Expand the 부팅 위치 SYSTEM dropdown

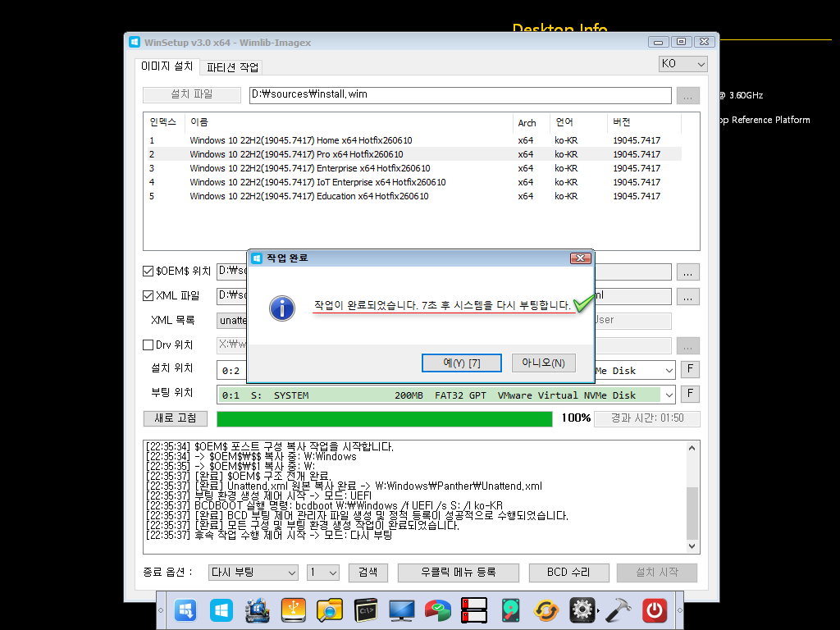(x=669, y=395)
